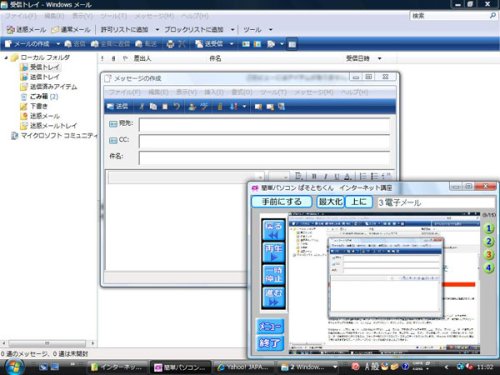The width and height of the screenshot is (500, 375).
Task: Open メッセージ(M) menu in the main window
Action: [x=154, y=16]
